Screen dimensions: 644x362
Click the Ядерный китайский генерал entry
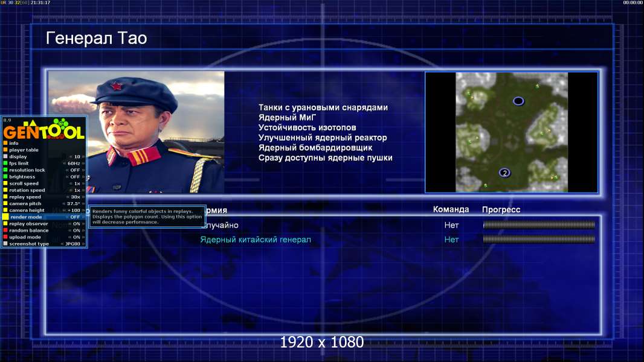point(256,240)
